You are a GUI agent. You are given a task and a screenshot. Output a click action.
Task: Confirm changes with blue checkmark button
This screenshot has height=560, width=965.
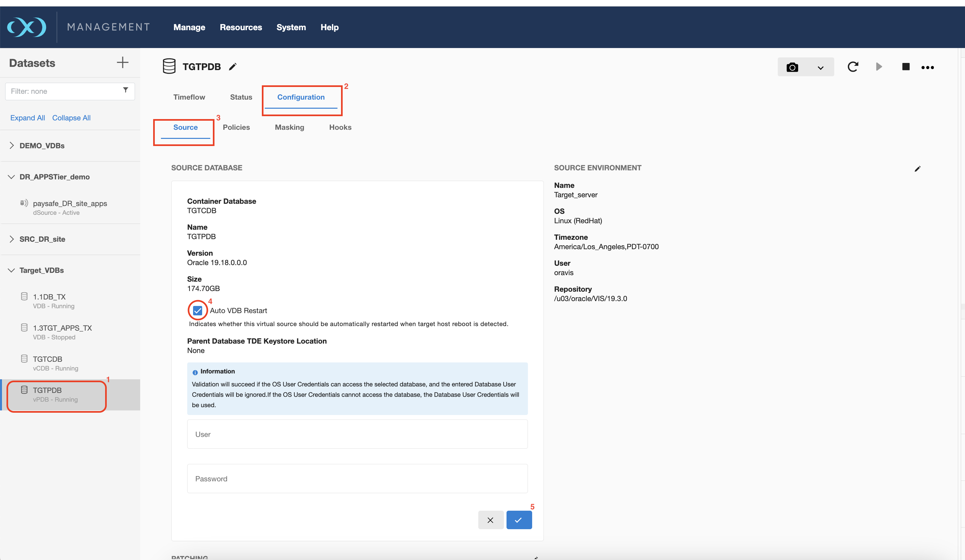519,520
